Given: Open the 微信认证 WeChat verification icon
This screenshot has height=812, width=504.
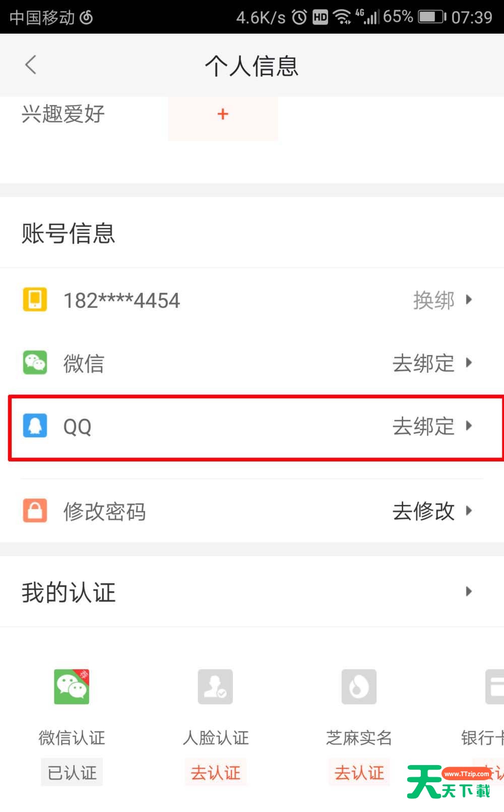Looking at the screenshot, I should [71, 686].
